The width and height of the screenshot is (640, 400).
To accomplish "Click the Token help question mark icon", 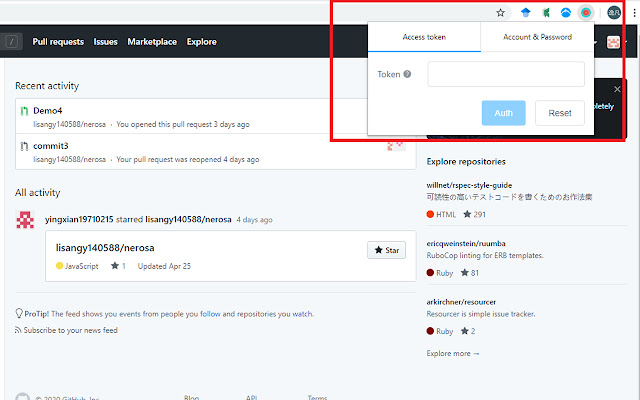I will tap(407, 74).
